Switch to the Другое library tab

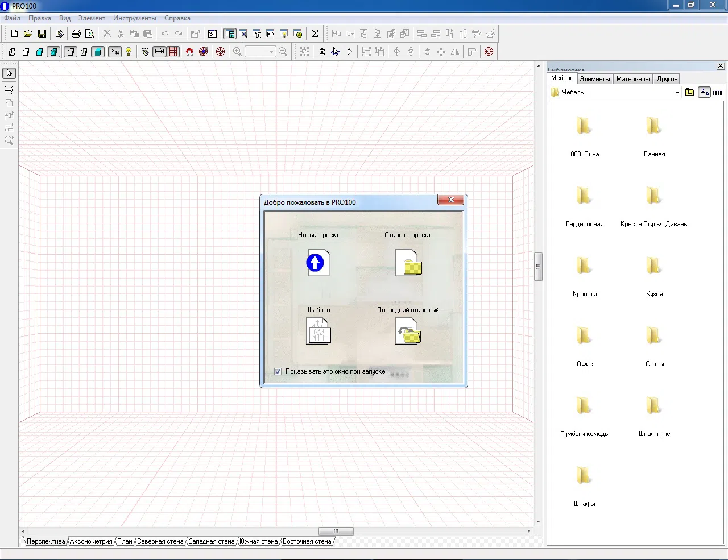click(667, 79)
